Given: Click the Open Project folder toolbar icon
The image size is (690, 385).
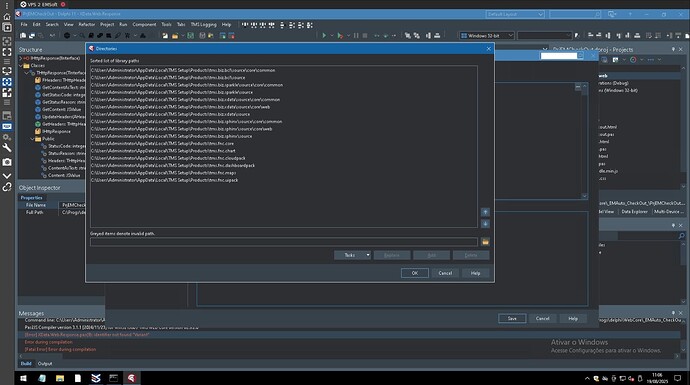Looking at the screenshot, I should coord(175,36).
